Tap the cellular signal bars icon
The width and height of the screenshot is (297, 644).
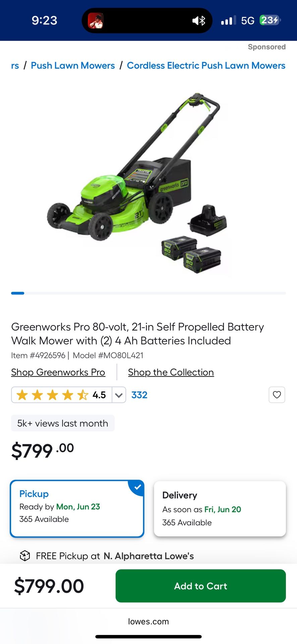[x=228, y=20]
